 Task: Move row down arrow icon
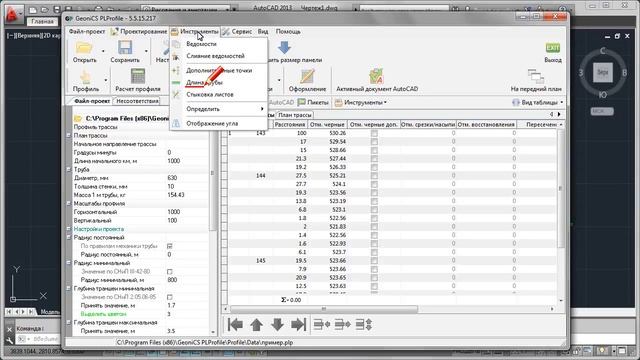click(277, 324)
